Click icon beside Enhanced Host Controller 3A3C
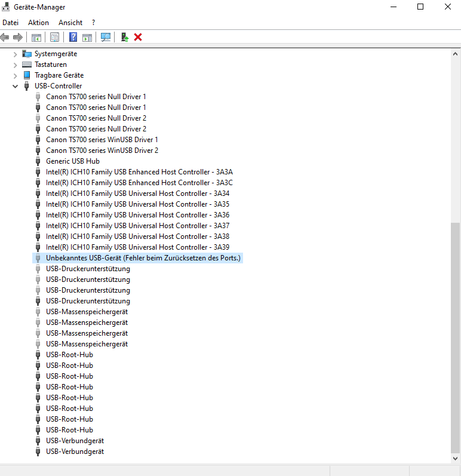 click(x=38, y=183)
